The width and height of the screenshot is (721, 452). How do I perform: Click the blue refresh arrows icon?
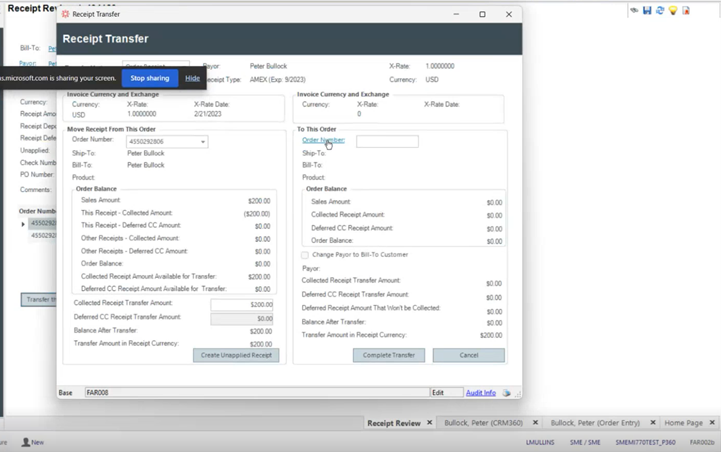660,10
